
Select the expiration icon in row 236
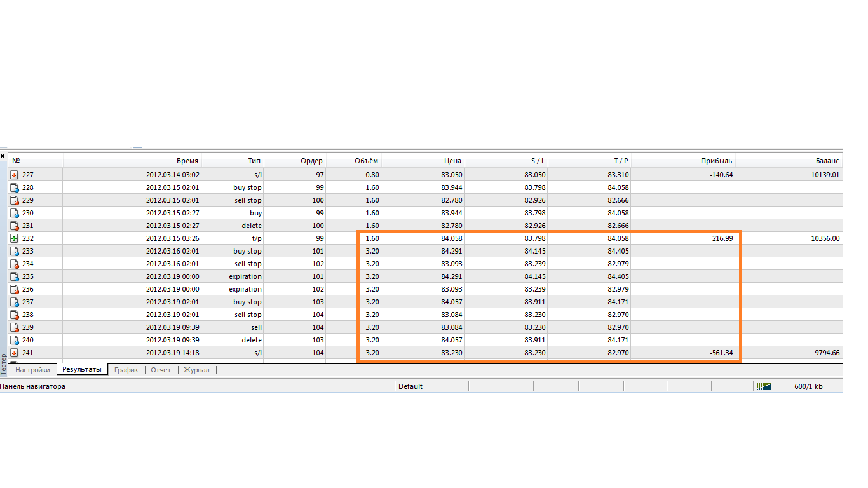click(x=14, y=289)
